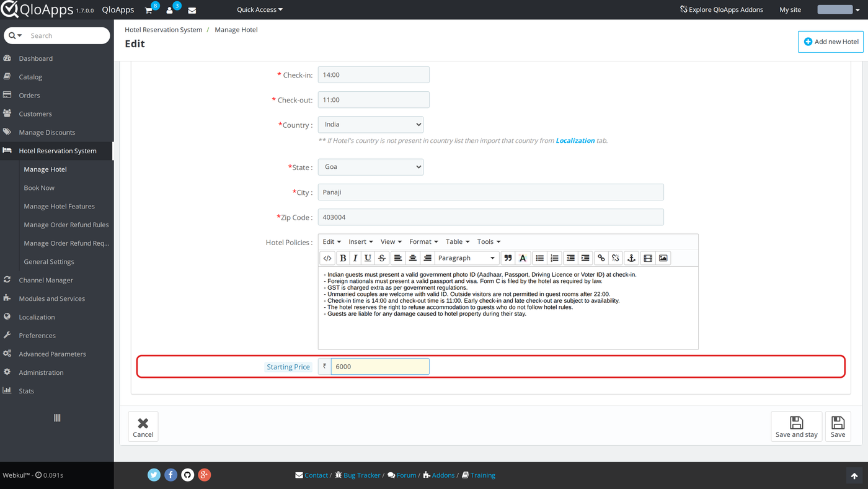Center align the policies text

[x=412, y=258]
